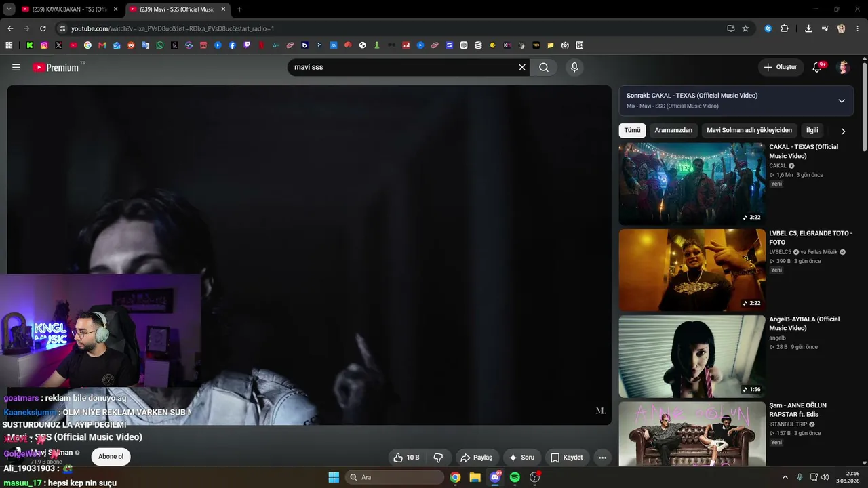Screen dimensions: 868x488
Task: Open the apps grid bookmark
Action: 9,45
